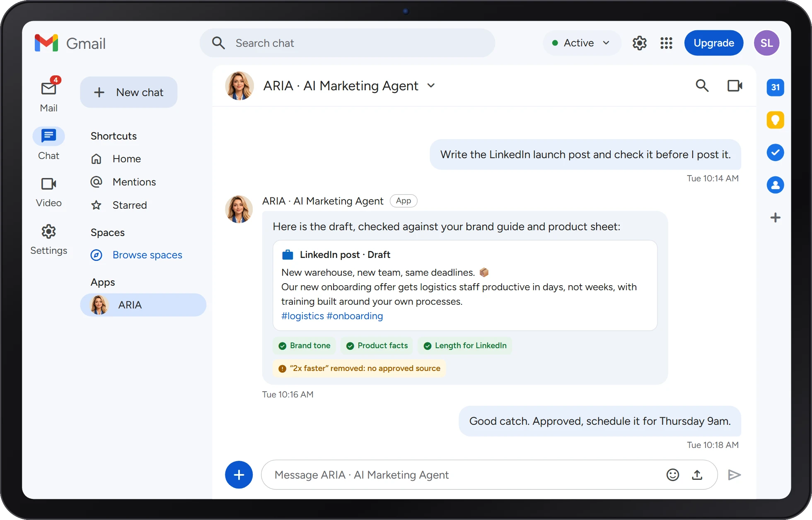
Task: Expand ARIA conversation header options chevron
Action: pos(431,86)
